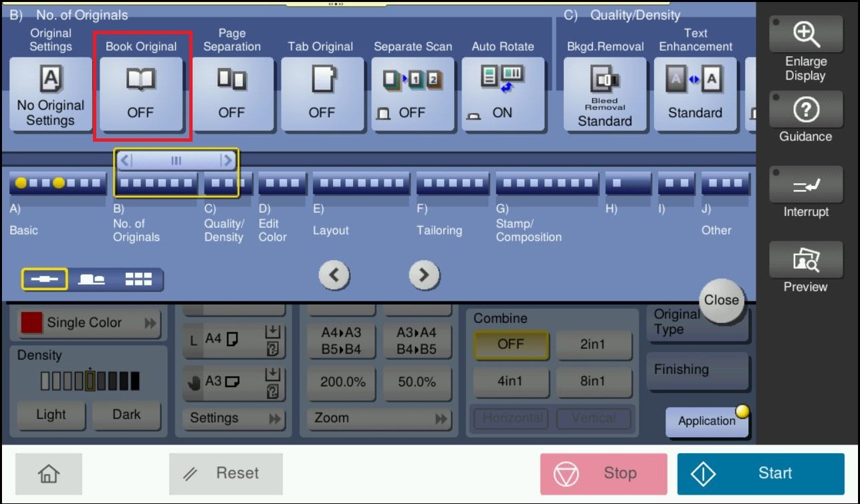
Task: Toggle the Interrupt mode button
Action: pos(804,186)
